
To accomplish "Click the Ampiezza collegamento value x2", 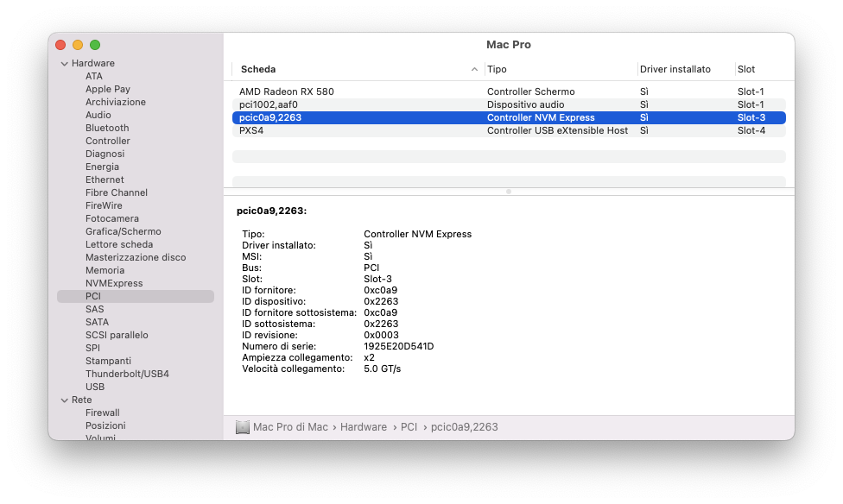I will click(x=370, y=358).
